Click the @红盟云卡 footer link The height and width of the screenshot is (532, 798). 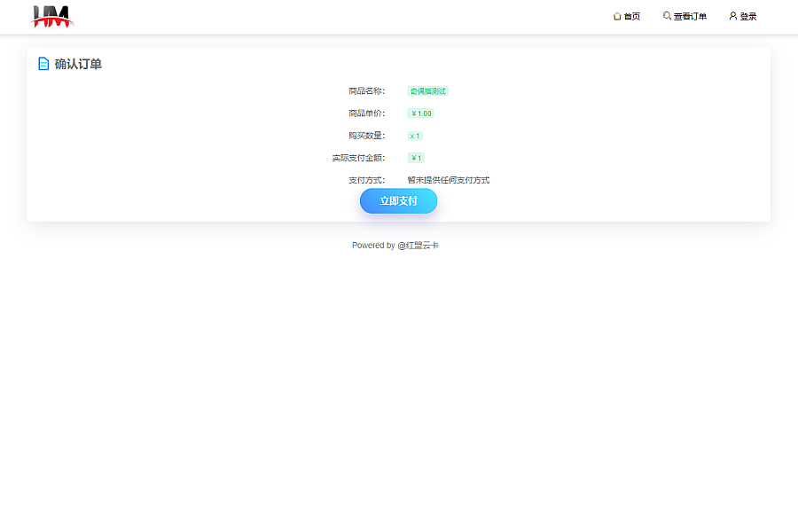tap(418, 246)
